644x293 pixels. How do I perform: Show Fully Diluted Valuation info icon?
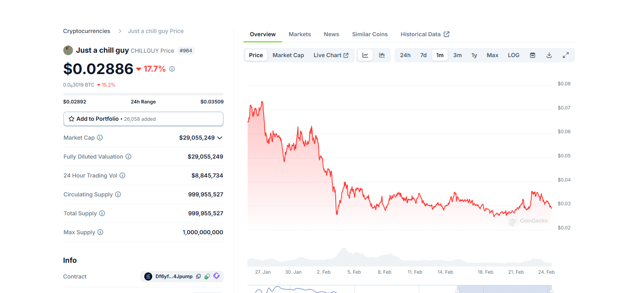128,157
